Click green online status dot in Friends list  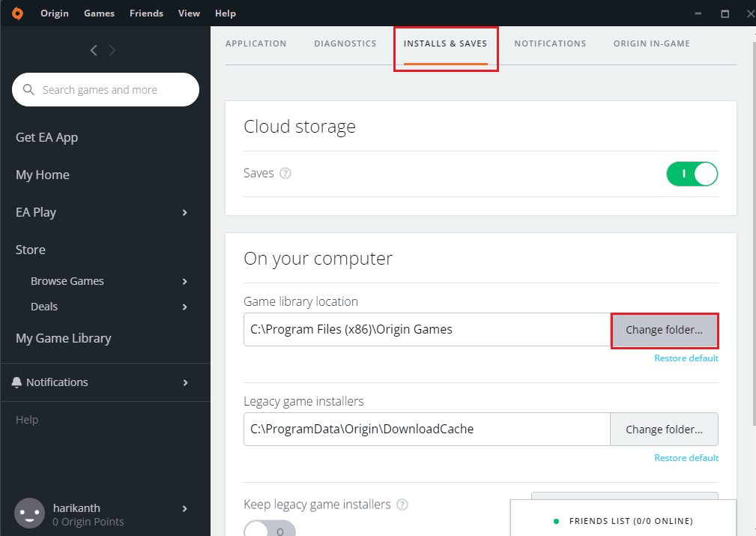[x=557, y=521]
